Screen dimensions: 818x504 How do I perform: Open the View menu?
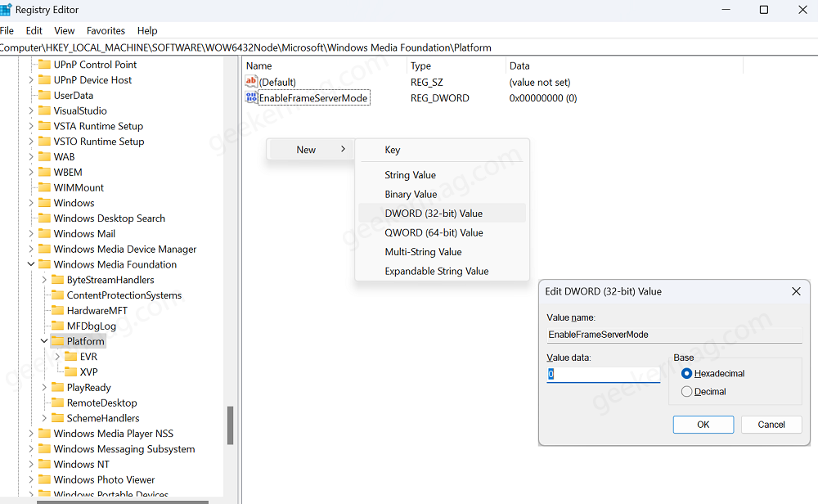64,30
